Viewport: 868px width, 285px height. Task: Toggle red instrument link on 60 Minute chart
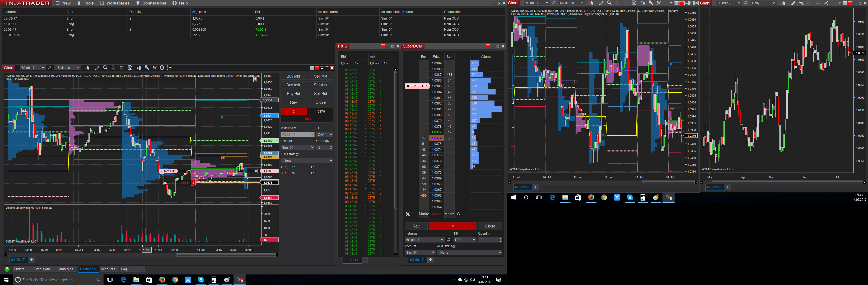(681, 3)
